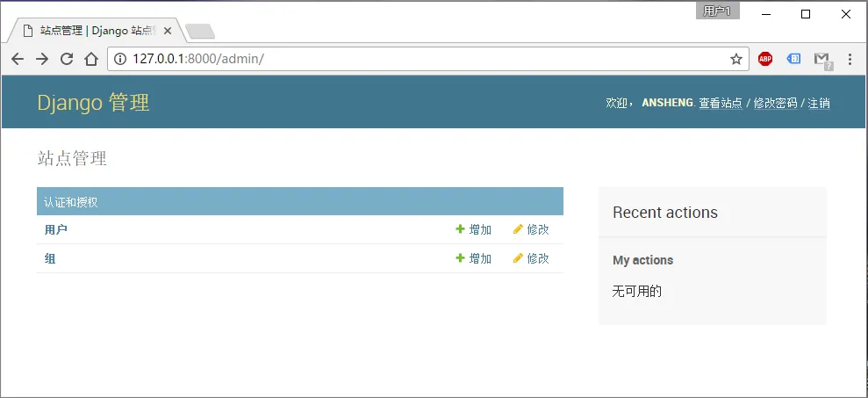
Task: Click the site info icon in address bar
Action: click(x=120, y=59)
